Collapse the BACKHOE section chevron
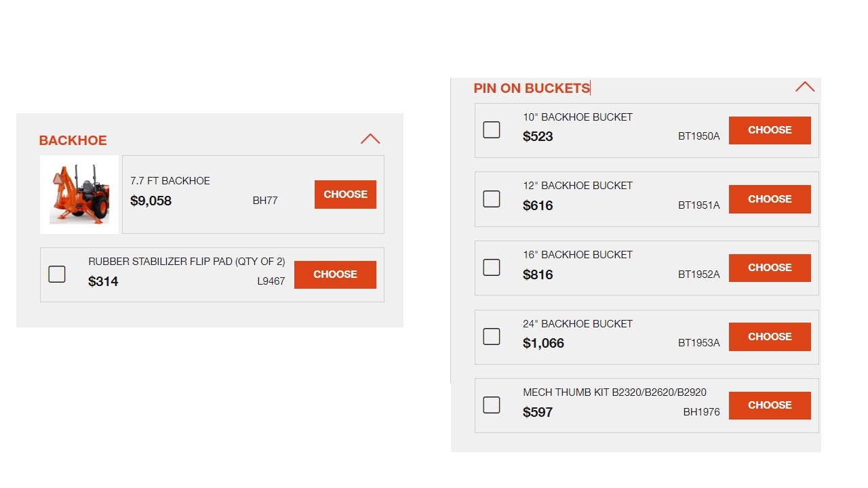The width and height of the screenshot is (868, 488). click(370, 139)
